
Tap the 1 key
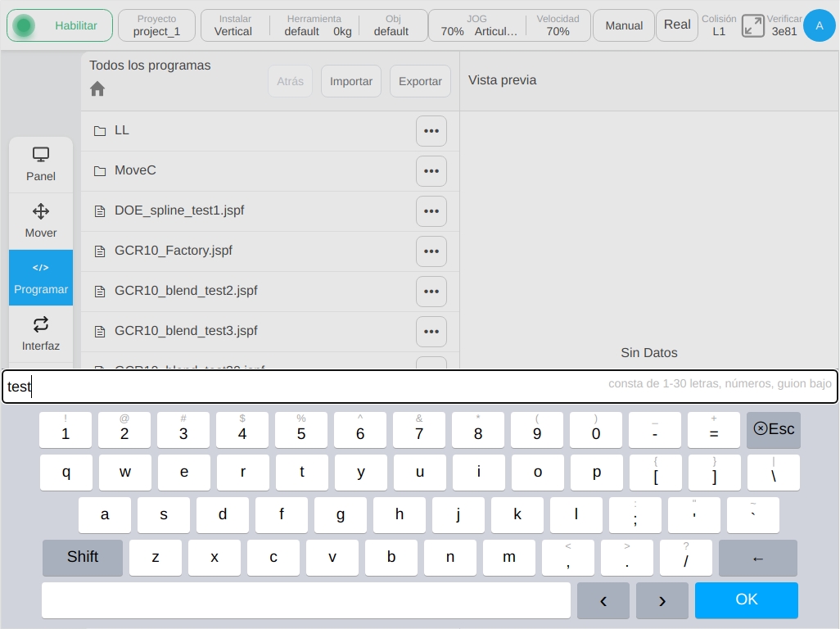(65, 430)
